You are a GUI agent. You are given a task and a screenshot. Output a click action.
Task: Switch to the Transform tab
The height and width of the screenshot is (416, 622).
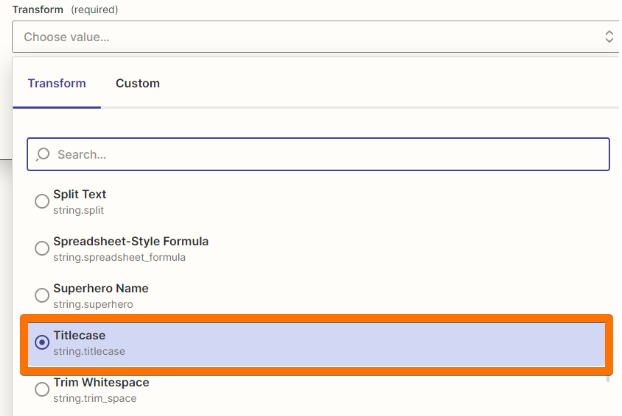pyautogui.click(x=57, y=83)
